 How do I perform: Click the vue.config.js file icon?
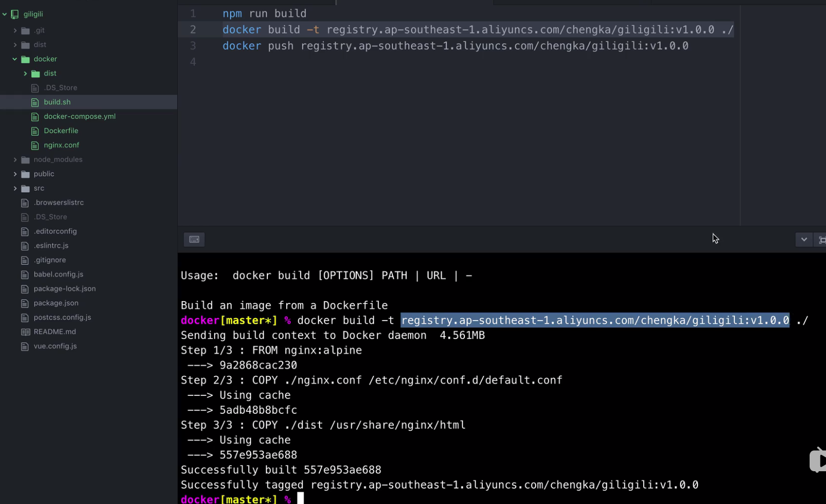(25, 346)
